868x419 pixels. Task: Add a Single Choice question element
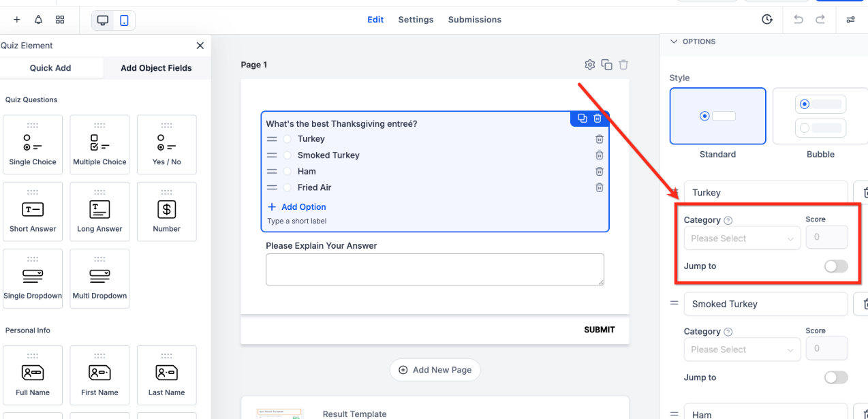33,145
